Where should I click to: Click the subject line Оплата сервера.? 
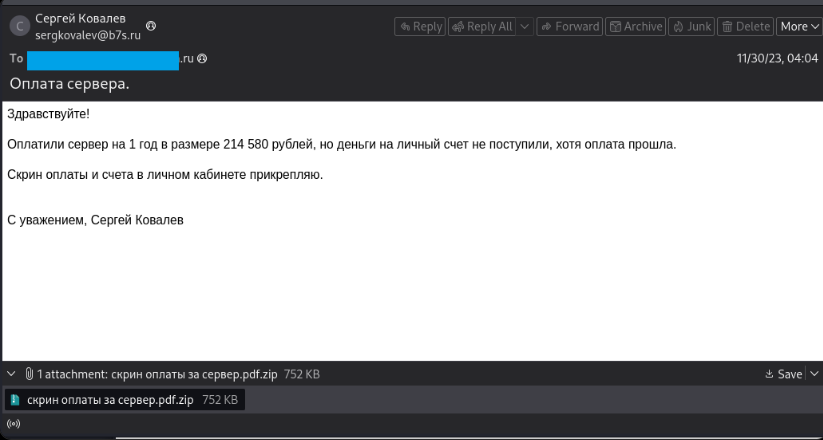click(x=69, y=83)
